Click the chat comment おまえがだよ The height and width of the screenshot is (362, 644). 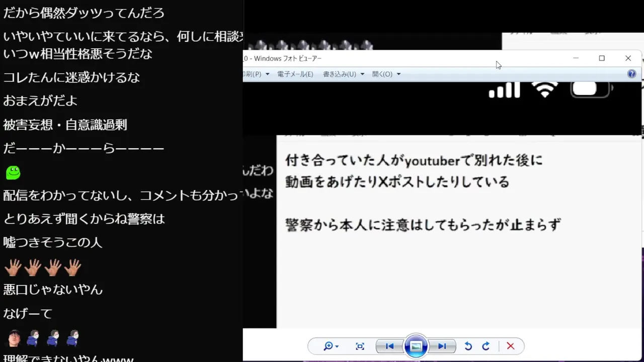40,101
